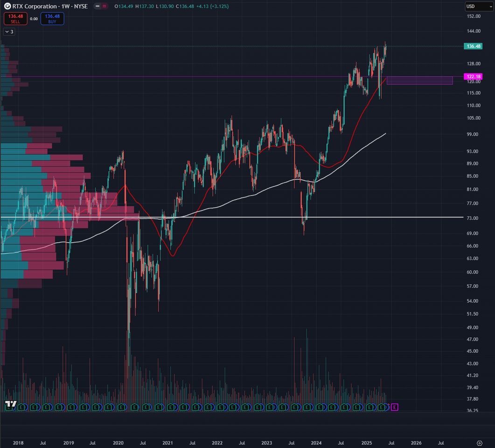Click the 47.00 price axis label
This screenshot has height=448, width=495.
pyautogui.click(x=473, y=339)
